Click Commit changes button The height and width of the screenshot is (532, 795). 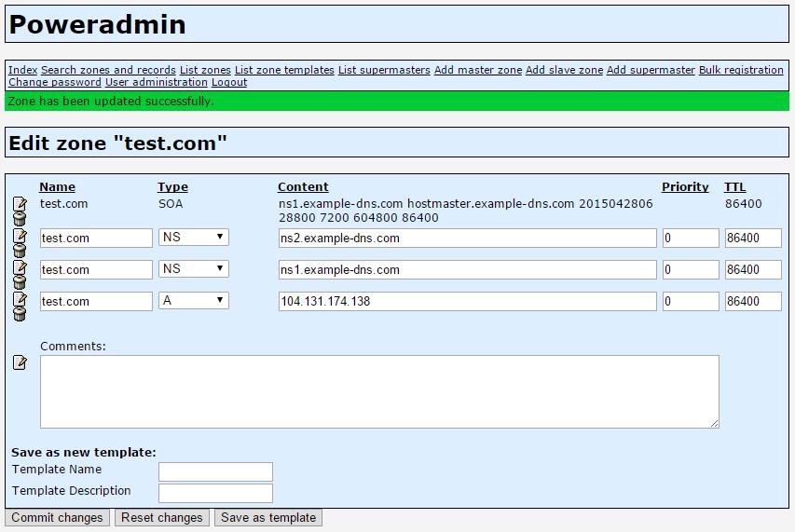tap(57, 518)
